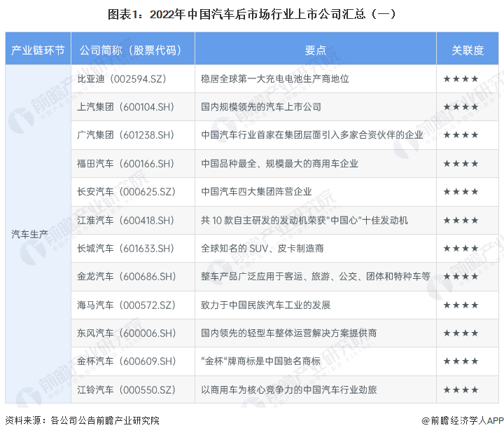504x435 pixels.
Task: Click the 比亚迪（002594.SZ）cell
Action: click(133, 79)
